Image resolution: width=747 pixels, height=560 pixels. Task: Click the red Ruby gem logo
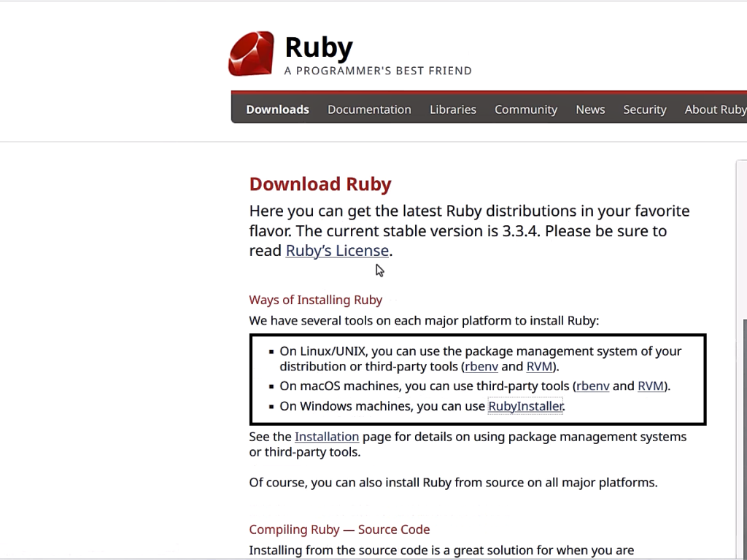click(251, 54)
